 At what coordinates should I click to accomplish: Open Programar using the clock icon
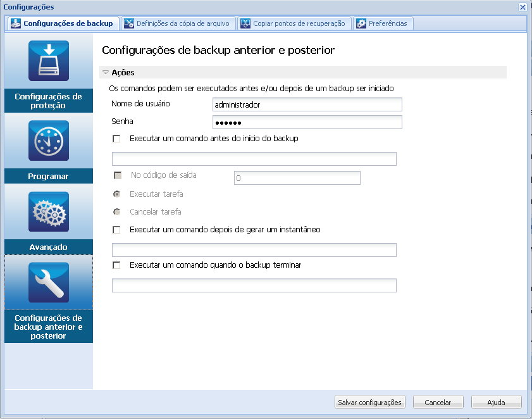coord(48,141)
